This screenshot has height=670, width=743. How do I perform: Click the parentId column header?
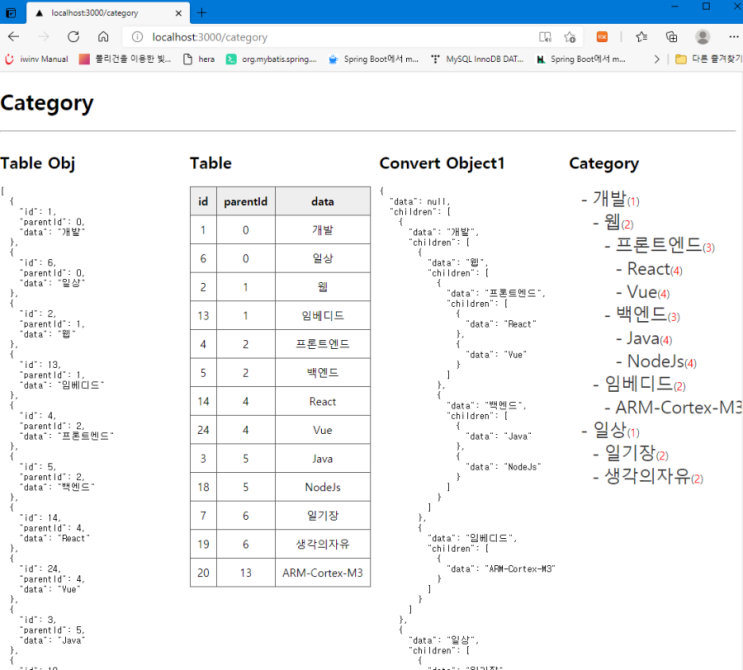coord(245,201)
